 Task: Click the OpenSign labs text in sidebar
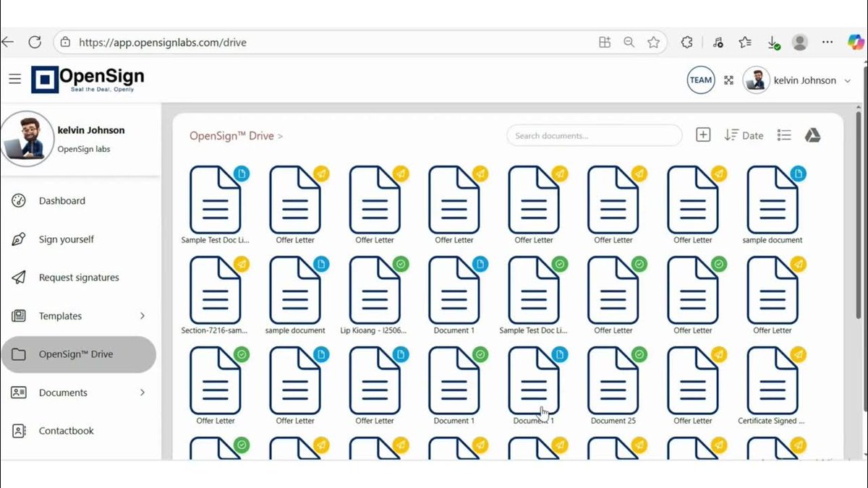pyautogui.click(x=84, y=149)
